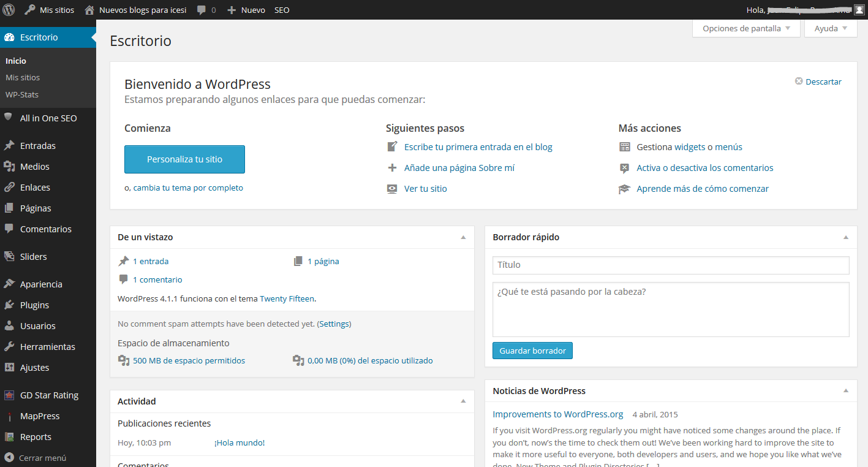
Task: Click the user avatar in top bar
Action: tap(859, 10)
